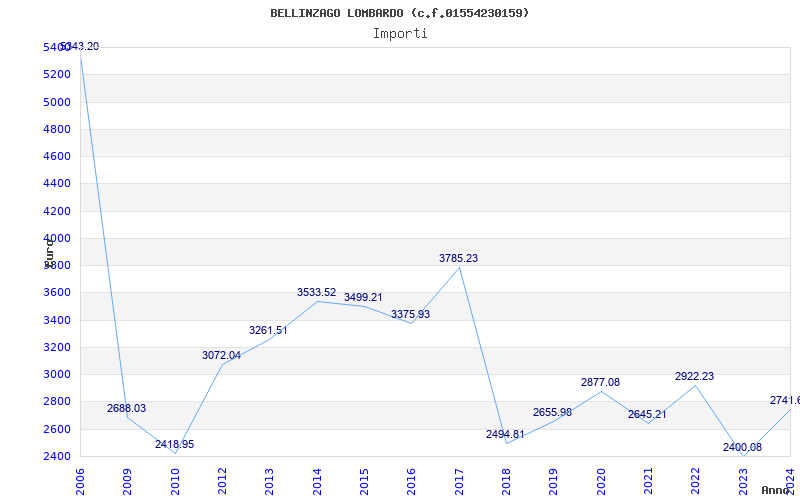Click the 3533.52 data label
Screen dimensions: 800x500
point(316,292)
